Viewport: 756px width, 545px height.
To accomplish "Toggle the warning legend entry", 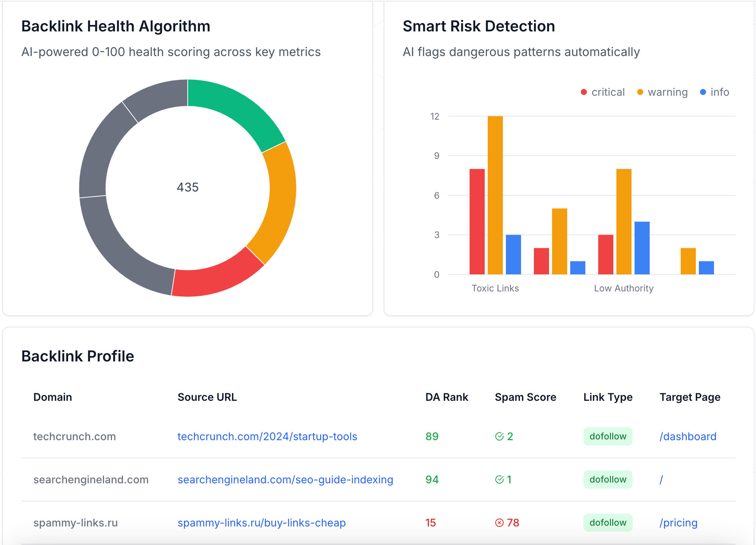I will click(662, 92).
